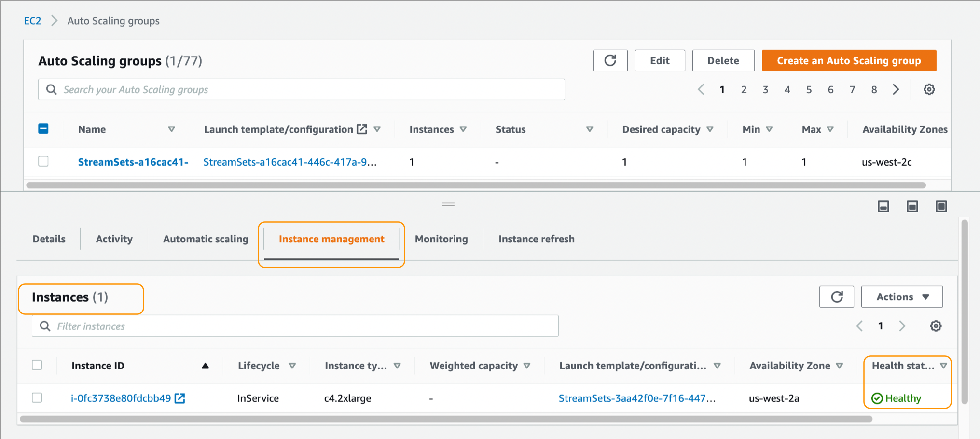This screenshot has height=439, width=980.
Task: Refresh the Instances table
Action: pyautogui.click(x=837, y=297)
